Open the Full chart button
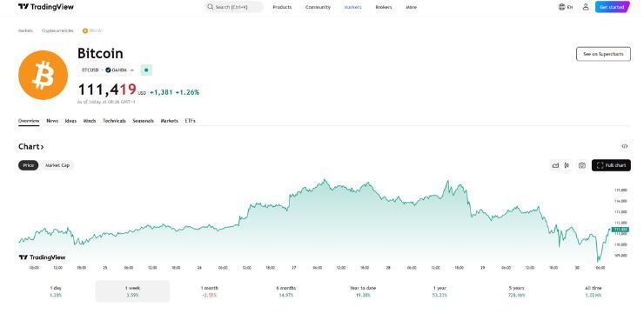This screenshot has width=644, height=314. (x=611, y=165)
